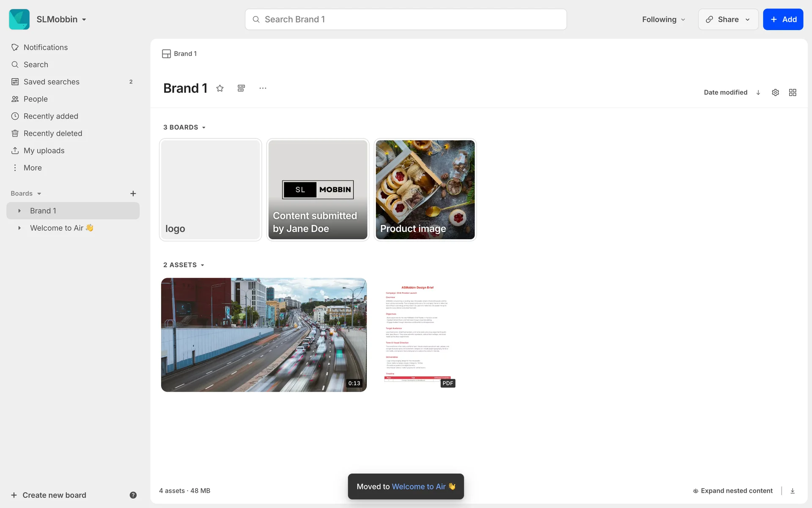Expand the Brand 1 tree item
The width and height of the screenshot is (812, 508).
coord(19,211)
